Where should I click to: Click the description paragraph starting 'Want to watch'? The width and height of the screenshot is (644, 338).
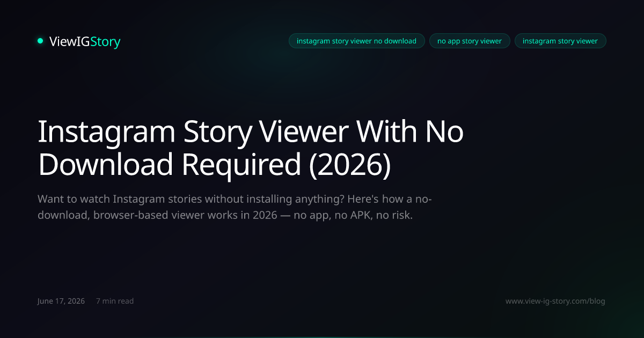(235, 208)
